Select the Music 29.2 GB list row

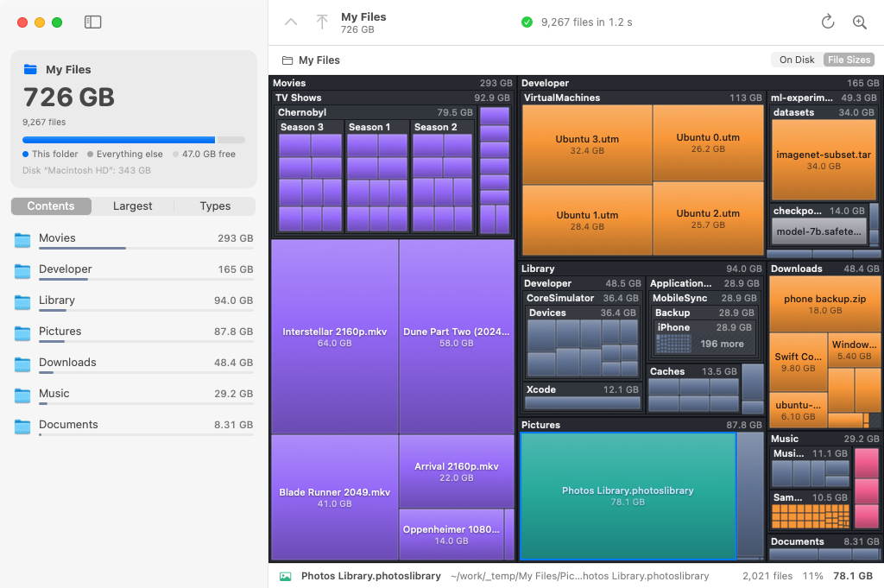coord(134,395)
